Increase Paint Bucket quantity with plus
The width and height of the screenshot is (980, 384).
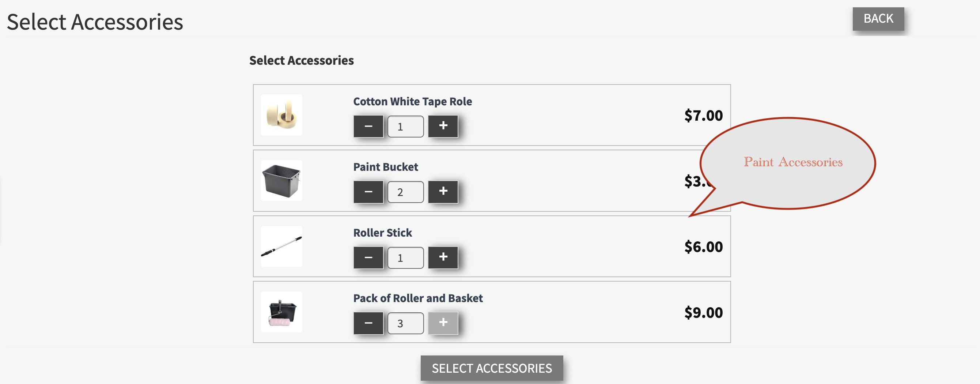click(443, 191)
